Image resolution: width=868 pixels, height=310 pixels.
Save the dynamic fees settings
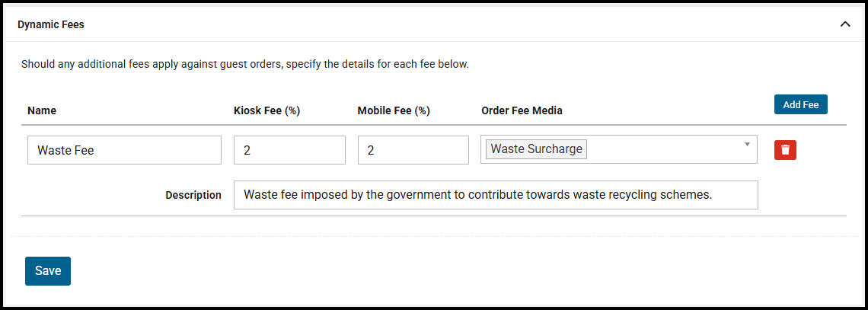click(48, 271)
